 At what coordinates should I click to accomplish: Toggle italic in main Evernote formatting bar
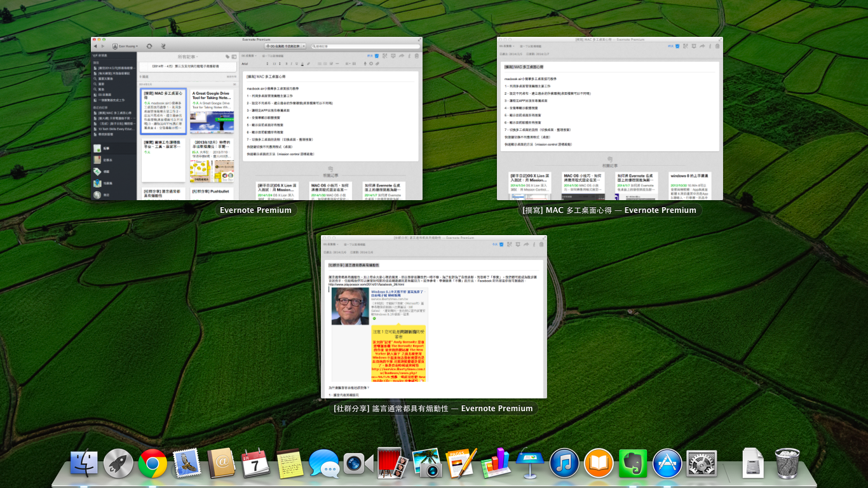point(291,64)
